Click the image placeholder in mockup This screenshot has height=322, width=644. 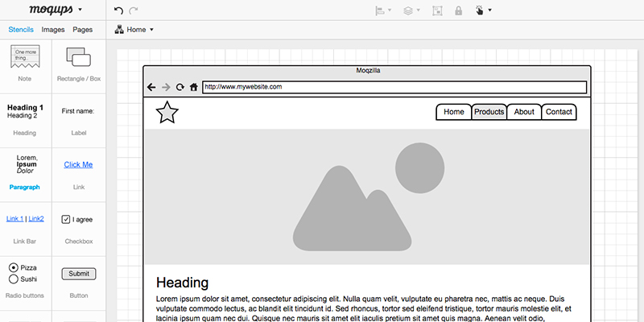pos(366,196)
